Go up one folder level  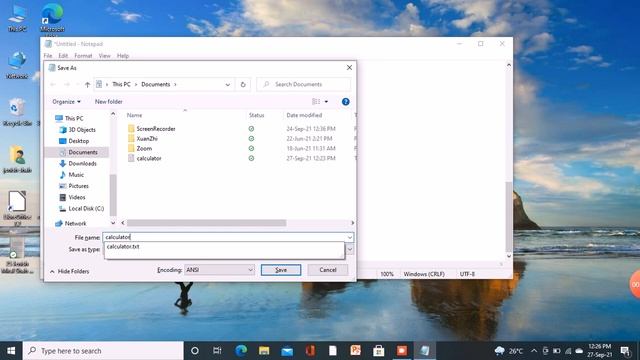(87, 84)
